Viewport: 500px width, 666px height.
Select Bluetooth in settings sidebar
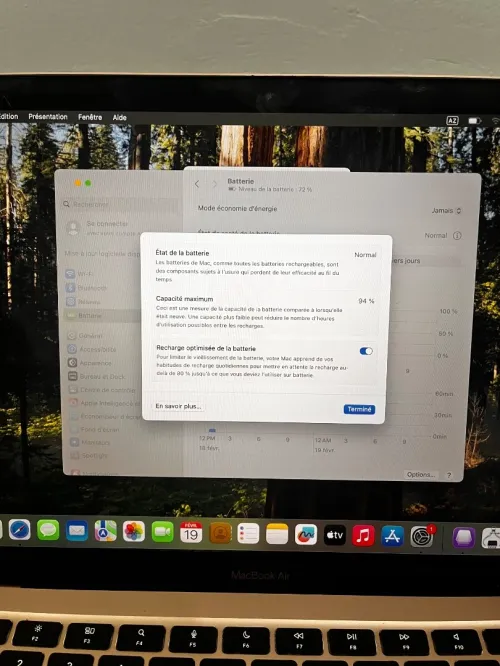pyautogui.click(x=101, y=288)
